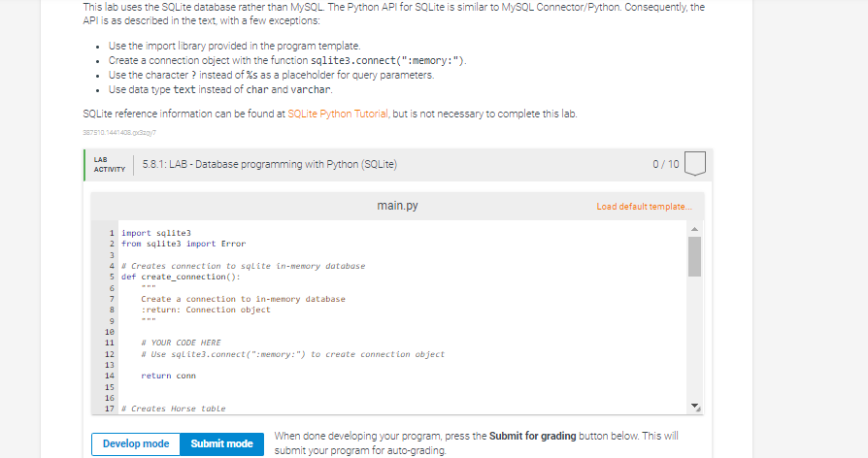
Task: Click the editor corner grip icon
Action: 698,409
